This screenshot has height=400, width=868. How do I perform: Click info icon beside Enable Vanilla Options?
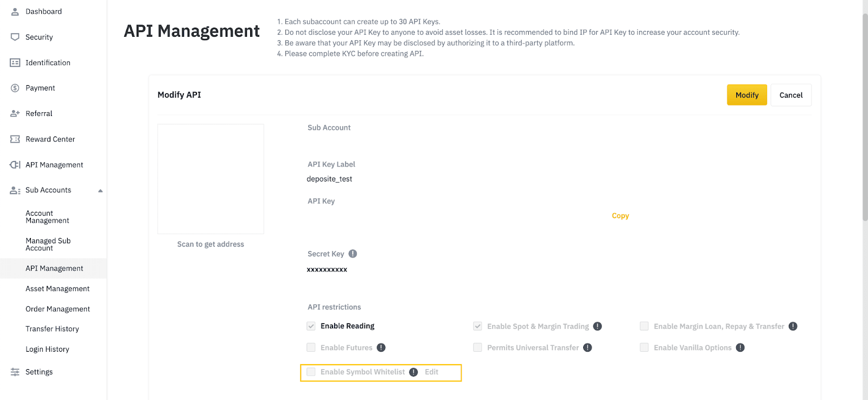(741, 347)
